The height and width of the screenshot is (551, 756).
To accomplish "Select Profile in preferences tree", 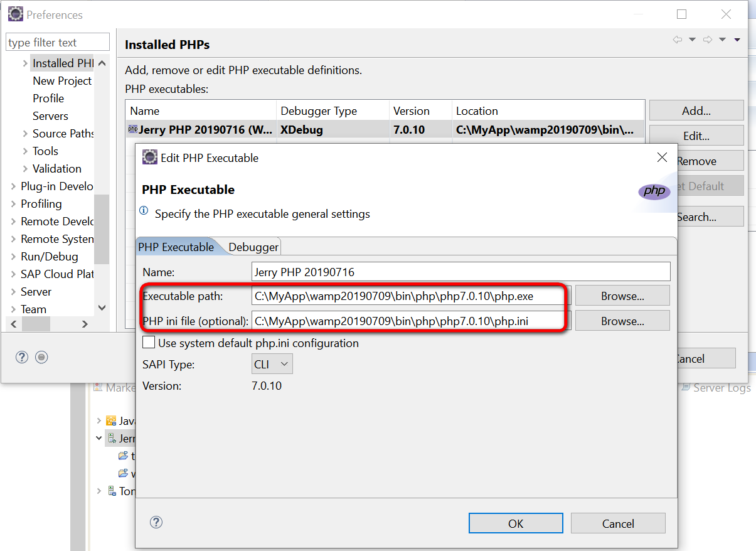I will (x=48, y=99).
